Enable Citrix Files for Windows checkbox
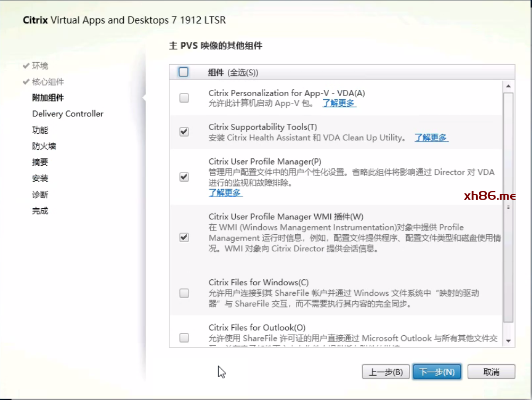 tap(184, 293)
